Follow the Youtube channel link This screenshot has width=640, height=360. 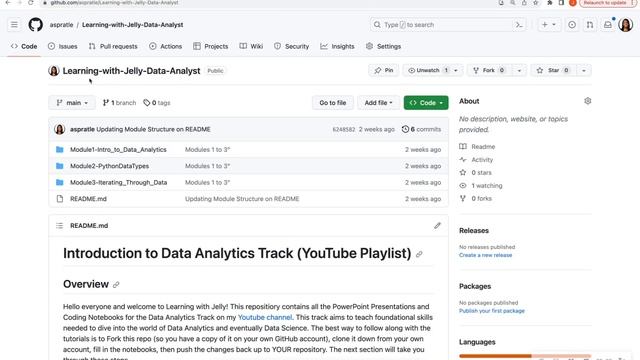265,318
